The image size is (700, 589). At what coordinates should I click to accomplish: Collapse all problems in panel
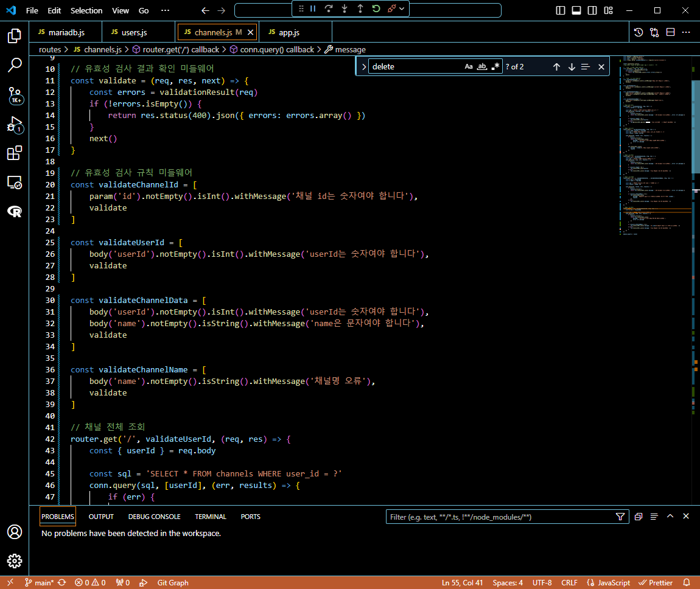(639, 517)
